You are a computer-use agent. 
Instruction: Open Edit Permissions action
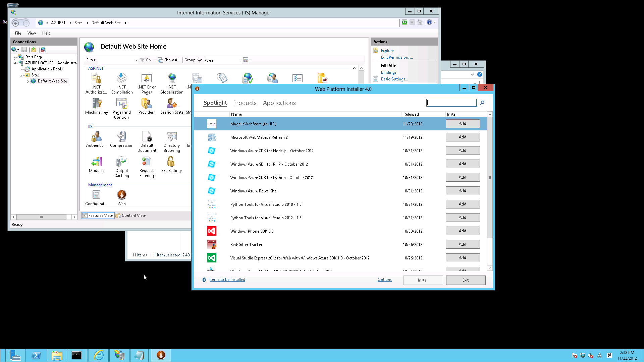397,57
